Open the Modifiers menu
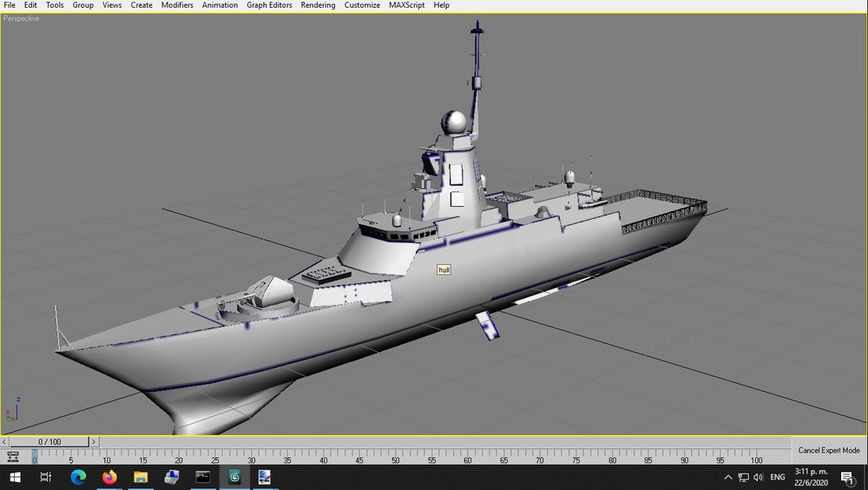 pyautogui.click(x=177, y=5)
